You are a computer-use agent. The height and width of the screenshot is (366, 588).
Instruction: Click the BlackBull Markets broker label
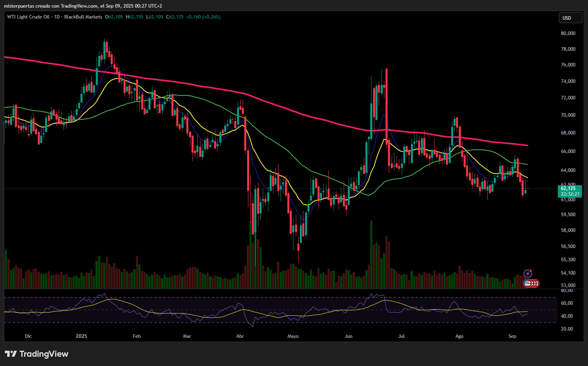click(x=83, y=17)
